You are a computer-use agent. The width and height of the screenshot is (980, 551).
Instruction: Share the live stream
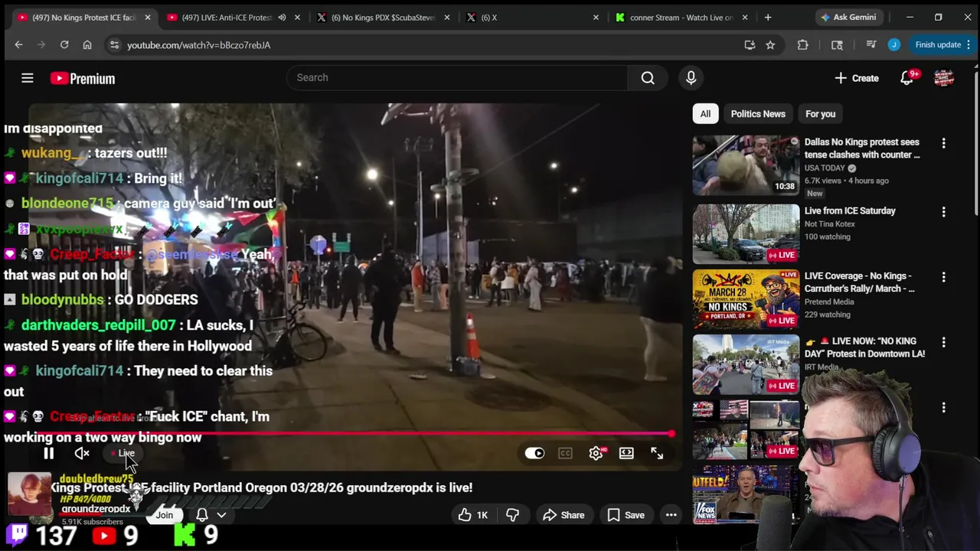click(x=563, y=515)
